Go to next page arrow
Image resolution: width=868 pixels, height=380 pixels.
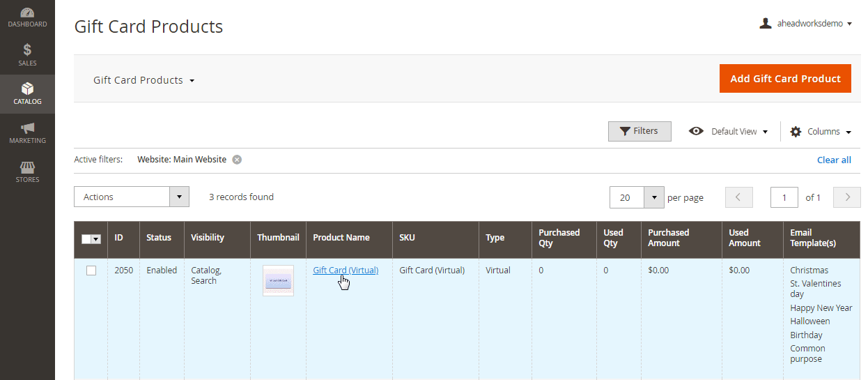(847, 197)
